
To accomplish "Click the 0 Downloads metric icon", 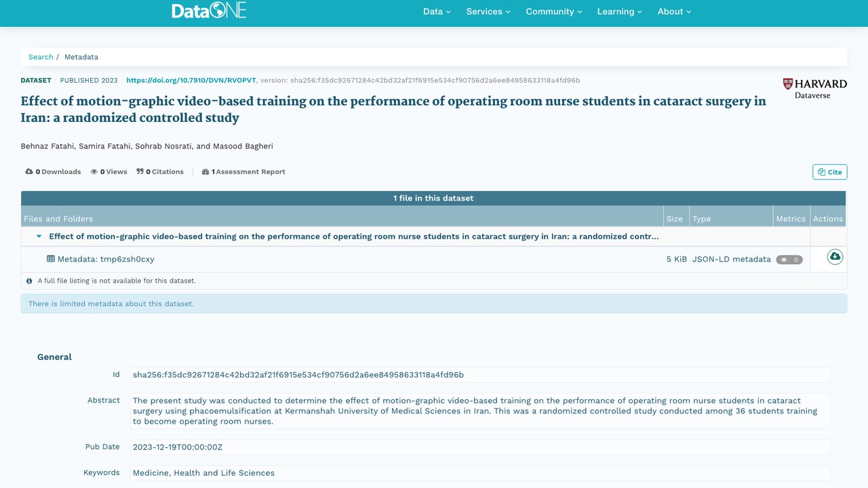I will click(x=29, y=171).
